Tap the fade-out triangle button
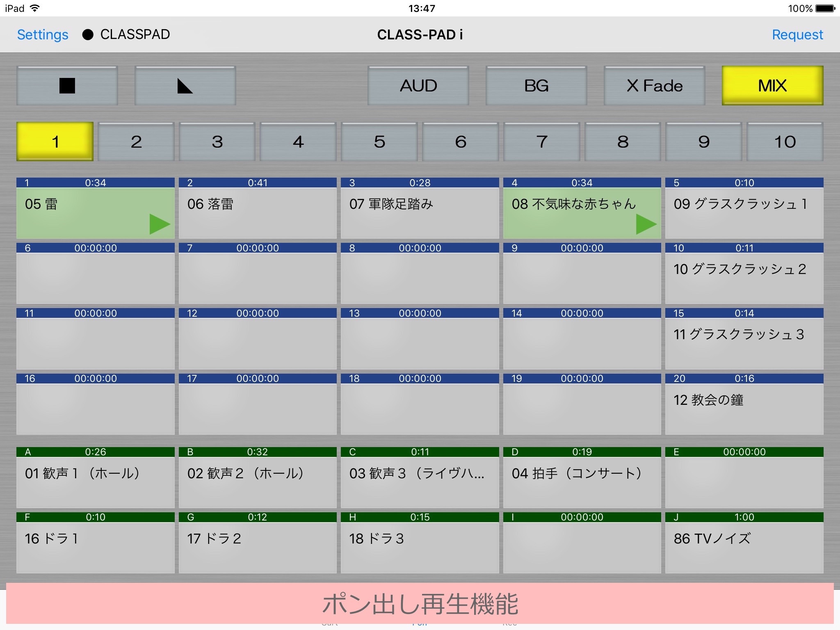This screenshot has height=630, width=840. (x=185, y=86)
